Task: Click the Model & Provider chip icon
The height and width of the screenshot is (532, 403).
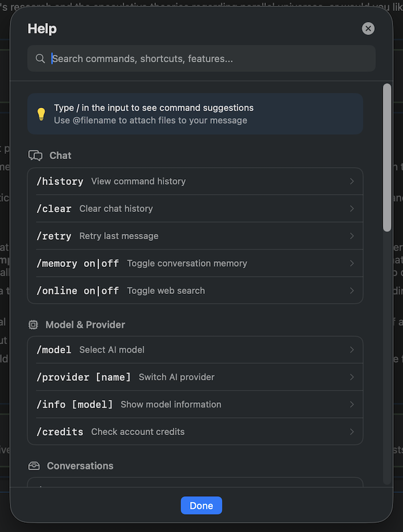Action: [33, 325]
